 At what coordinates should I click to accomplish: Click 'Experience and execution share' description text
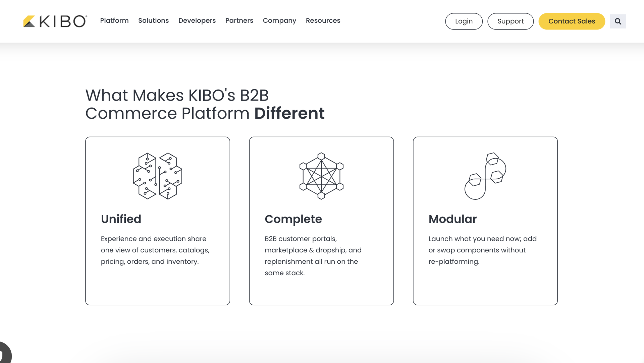(155, 250)
